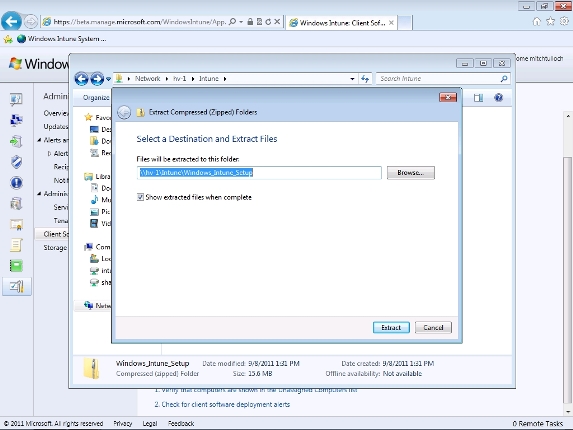Select hv-1 in the Explorer breadcrumb
The width and height of the screenshot is (573, 430).
(x=179, y=79)
